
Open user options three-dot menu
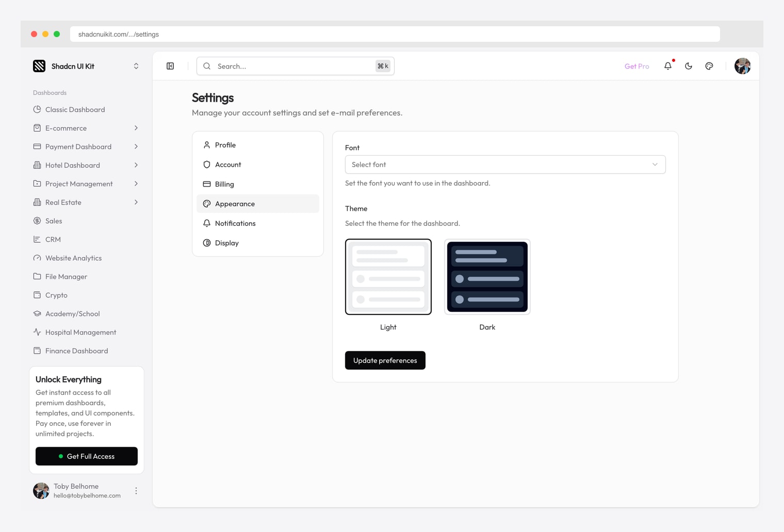click(136, 491)
